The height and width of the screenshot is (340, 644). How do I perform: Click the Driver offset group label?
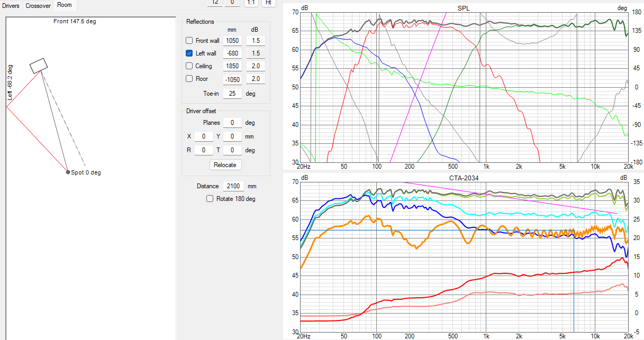click(201, 111)
